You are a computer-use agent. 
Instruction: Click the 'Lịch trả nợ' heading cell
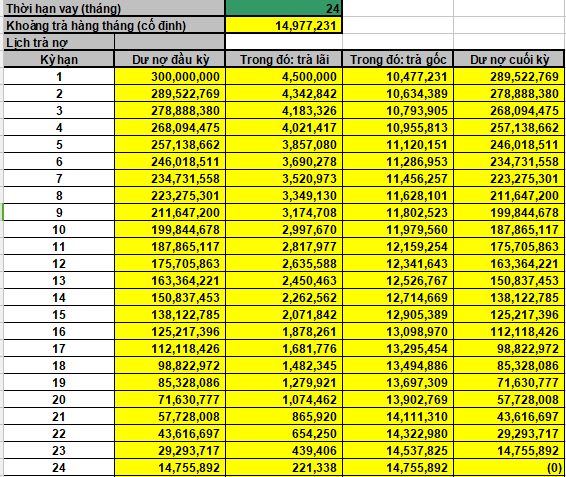58,42
